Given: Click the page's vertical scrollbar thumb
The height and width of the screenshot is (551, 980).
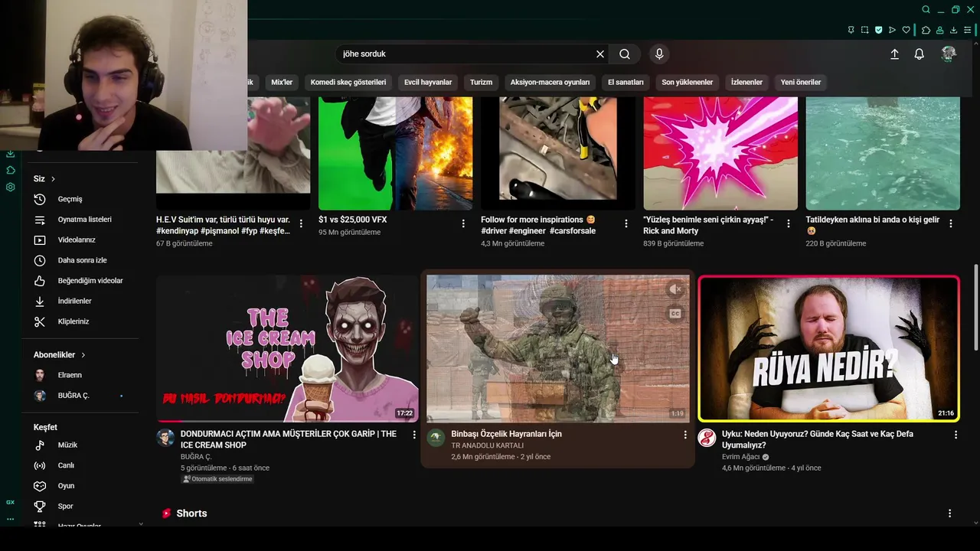Looking at the screenshot, I should [x=975, y=306].
